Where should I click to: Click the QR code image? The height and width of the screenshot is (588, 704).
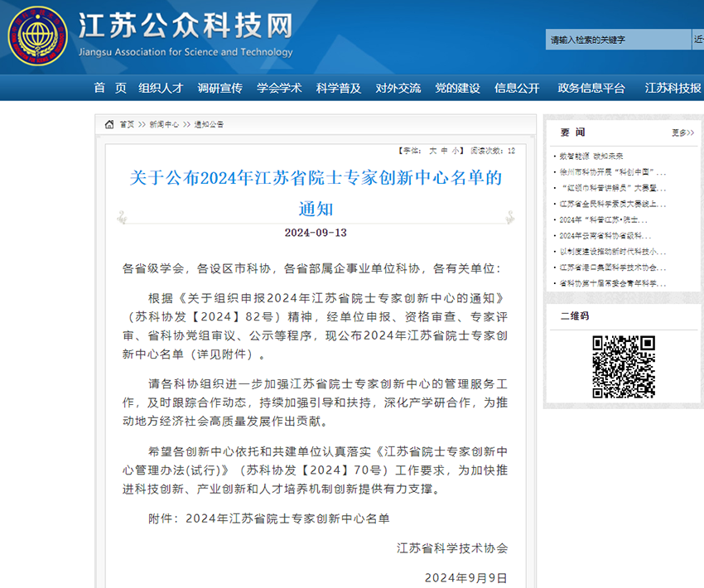point(624,367)
